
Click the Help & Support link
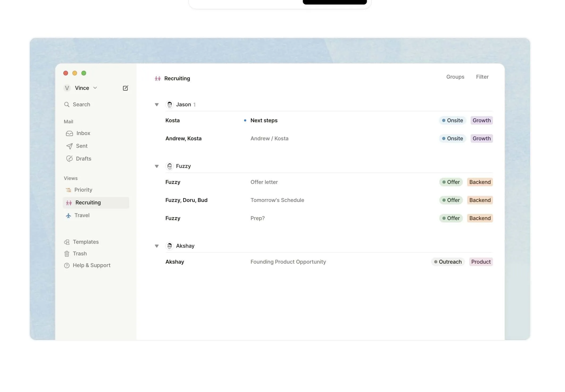pyautogui.click(x=91, y=265)
